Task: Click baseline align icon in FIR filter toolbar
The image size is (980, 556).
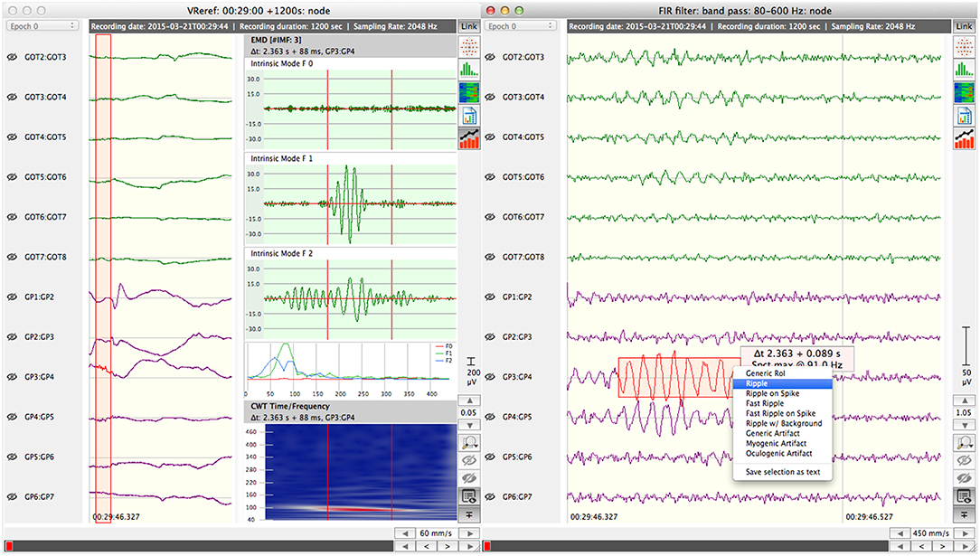Action: pos(964,514)
